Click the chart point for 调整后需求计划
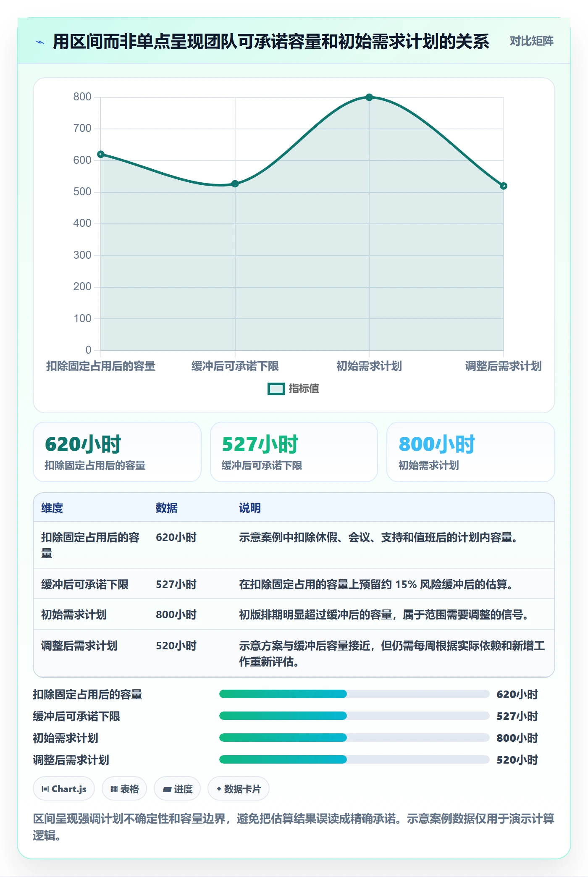This screenshot has height=877, width=588. click(x=504, y=186)
